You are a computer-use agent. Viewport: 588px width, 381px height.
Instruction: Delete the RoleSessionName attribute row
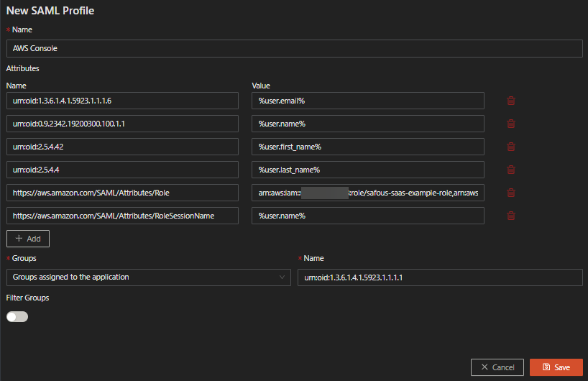tap(511, 216)
